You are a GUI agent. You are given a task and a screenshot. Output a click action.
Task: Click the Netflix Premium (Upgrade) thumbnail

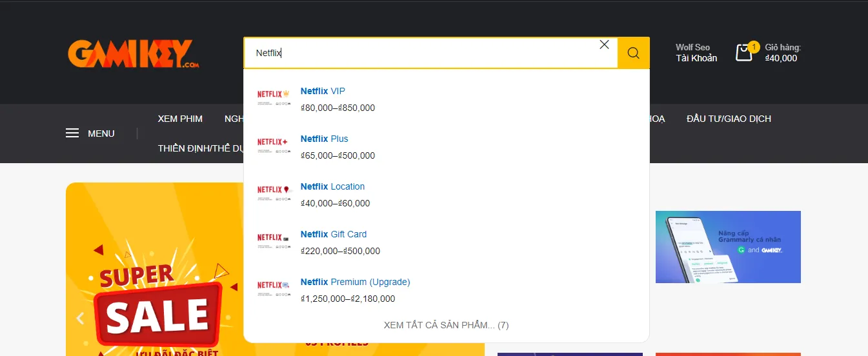pos(274,290)
